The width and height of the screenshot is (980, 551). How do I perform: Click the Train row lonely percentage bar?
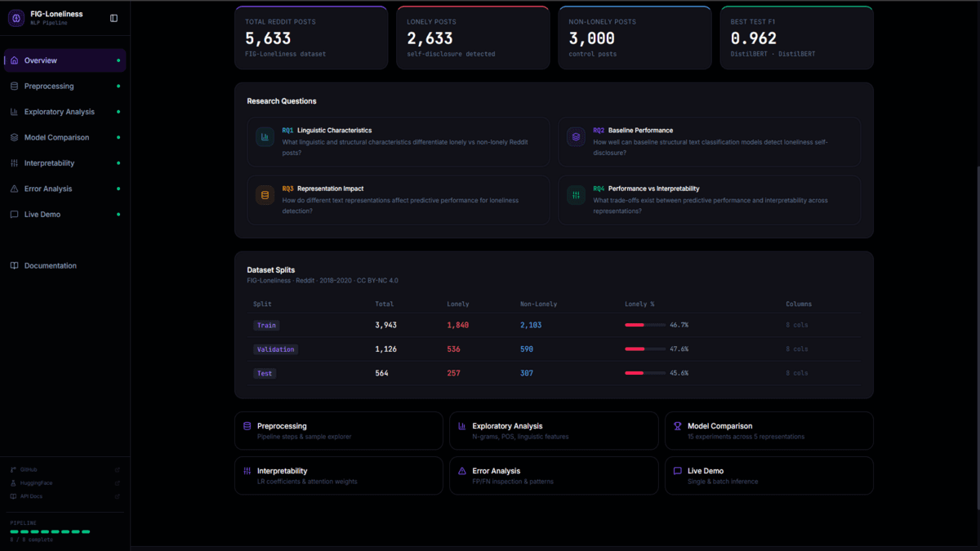coord(645,325)
